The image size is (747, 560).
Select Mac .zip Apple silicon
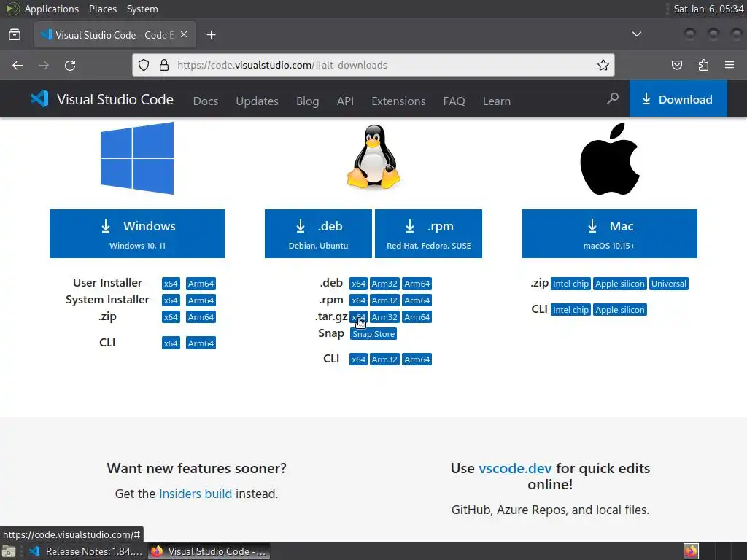point(620,284)
